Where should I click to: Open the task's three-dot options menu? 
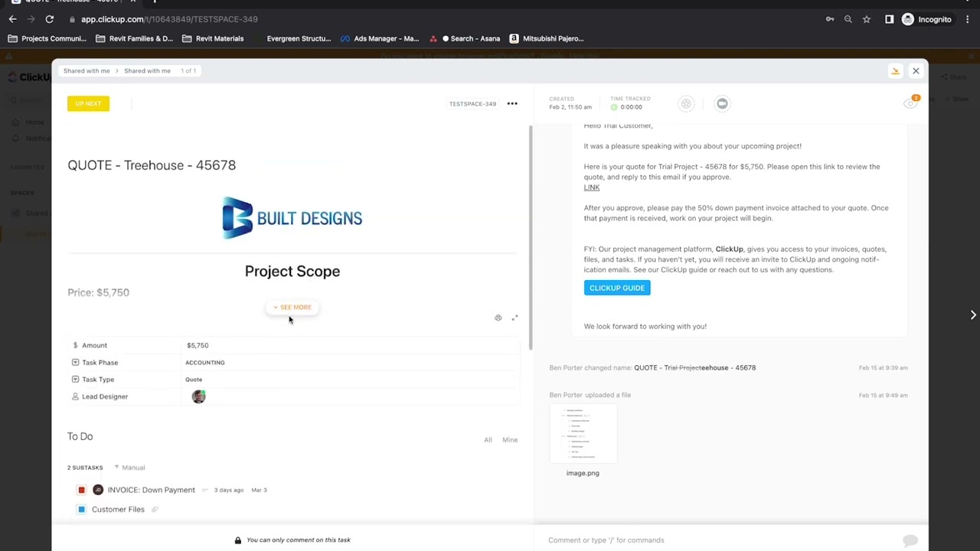pyautogui.click(x=512, y=103)
